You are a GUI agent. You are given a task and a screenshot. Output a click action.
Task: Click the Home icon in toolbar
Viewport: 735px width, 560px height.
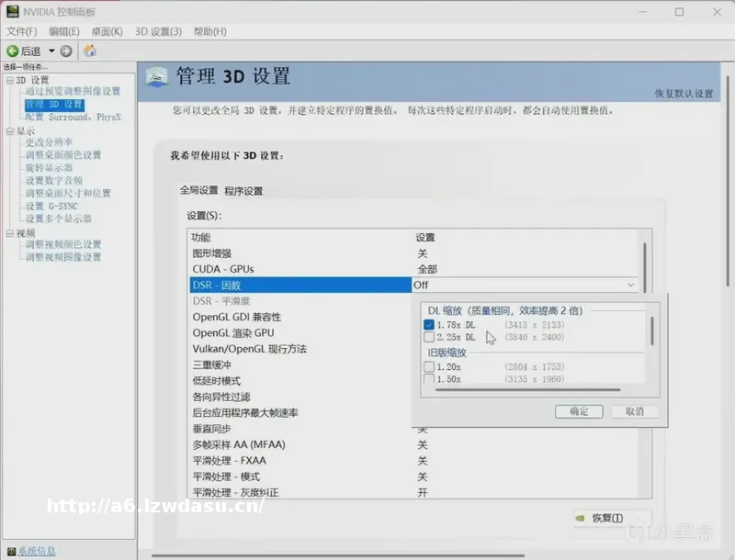click(90, 51)
